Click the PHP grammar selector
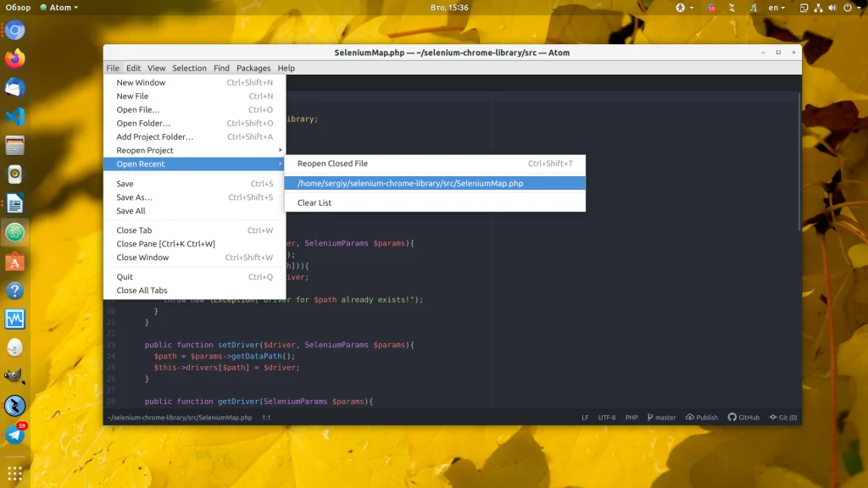The image size is (868, 488). tap(632, 418)
